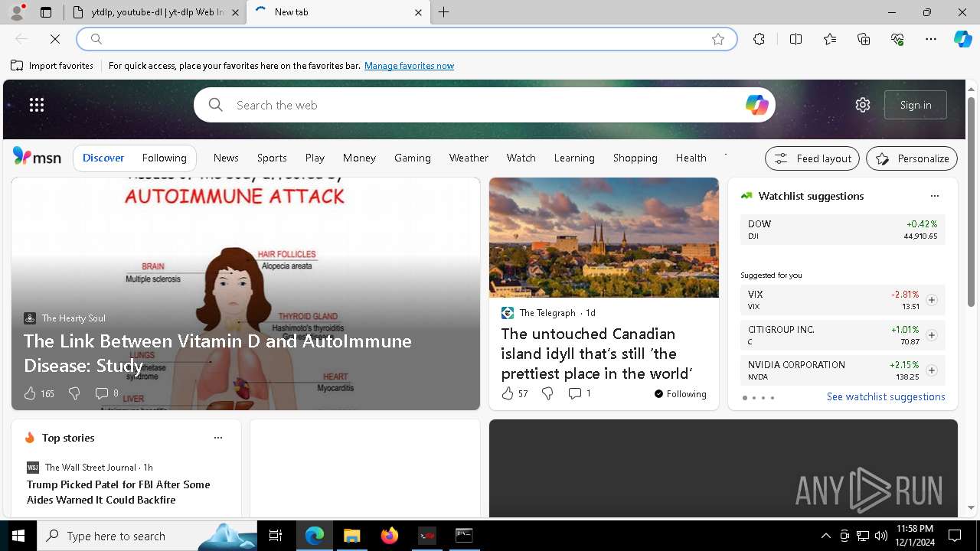Open the DOW index row
The image size is (980, 551).
[x=843, y=230]
